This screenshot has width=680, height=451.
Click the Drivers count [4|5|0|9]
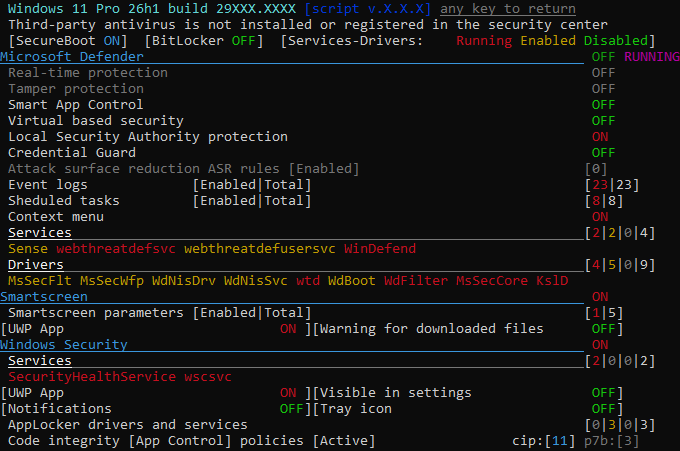pyautogui.click(x=620, y=265)
